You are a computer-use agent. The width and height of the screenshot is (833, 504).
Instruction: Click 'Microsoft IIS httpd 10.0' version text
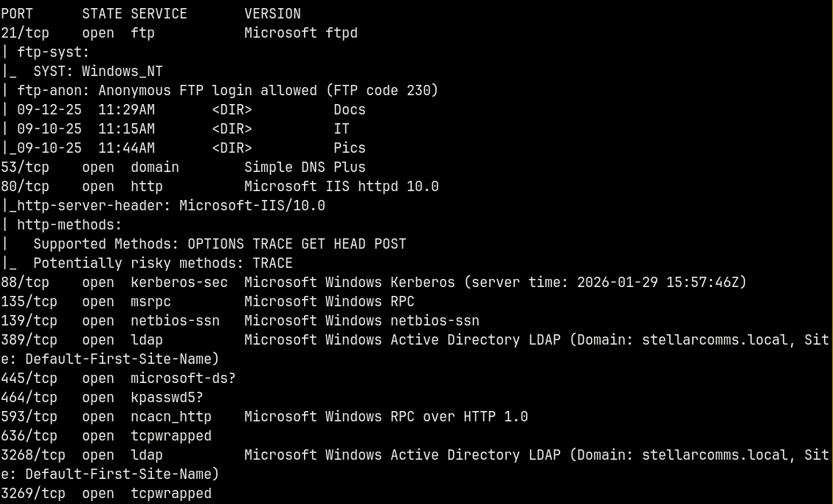(342, 186)
